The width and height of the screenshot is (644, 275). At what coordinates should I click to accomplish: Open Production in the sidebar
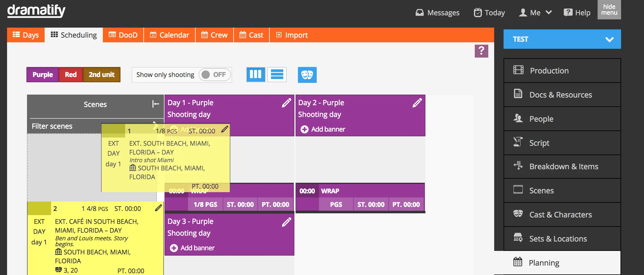coord(562,71)
